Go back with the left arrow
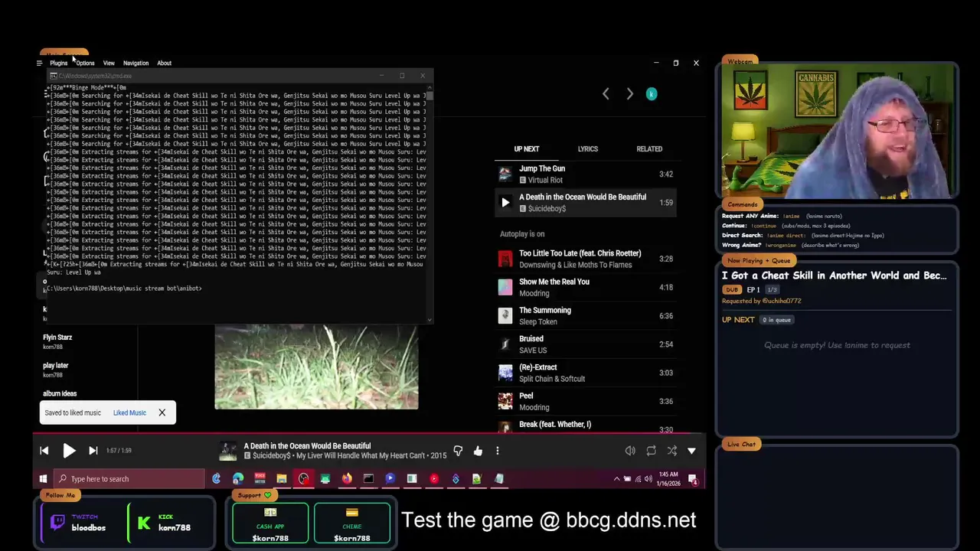Viewport: 980px width, 551px height. (x=606, y=93)
